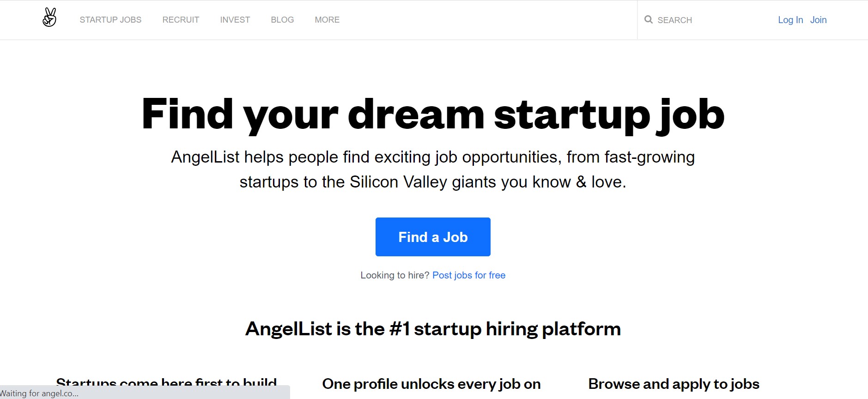
Task: Click the 'Startups come here first to build' heading
Action: click(x=166, y=383)
